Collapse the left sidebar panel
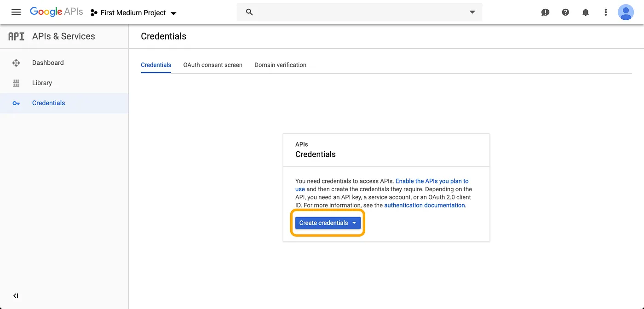Screen dimensions: 644x309 point(16,296)
